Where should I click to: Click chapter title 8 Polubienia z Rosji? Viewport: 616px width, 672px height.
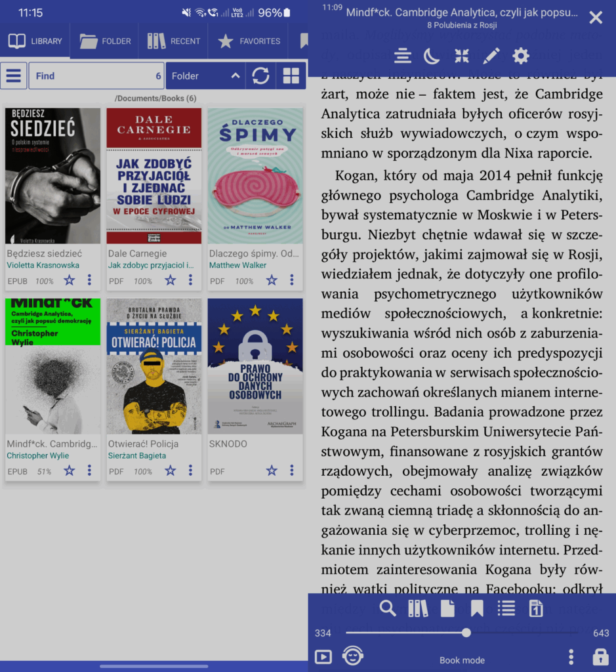pos(462,26)
